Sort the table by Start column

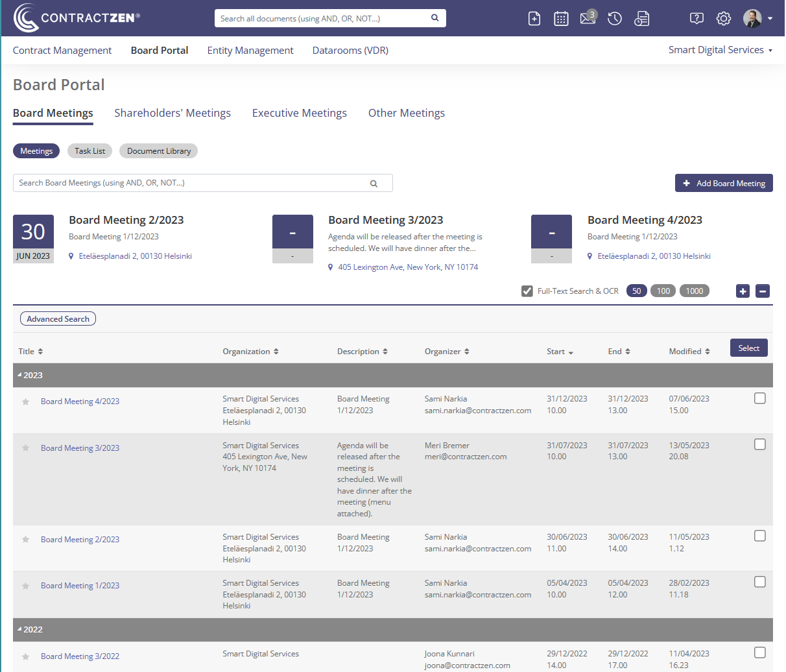point(560,352)
